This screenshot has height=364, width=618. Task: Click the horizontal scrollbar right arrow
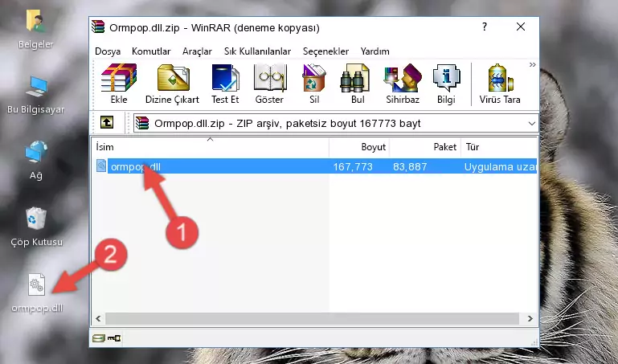(530, 318)
